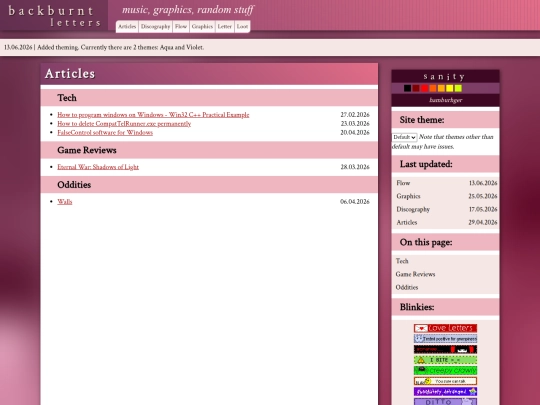This screenshot has width=540, height=405.
Task: Click the creepy crawly blinkie
Action: pyautogui.click(x=445, y=371)
